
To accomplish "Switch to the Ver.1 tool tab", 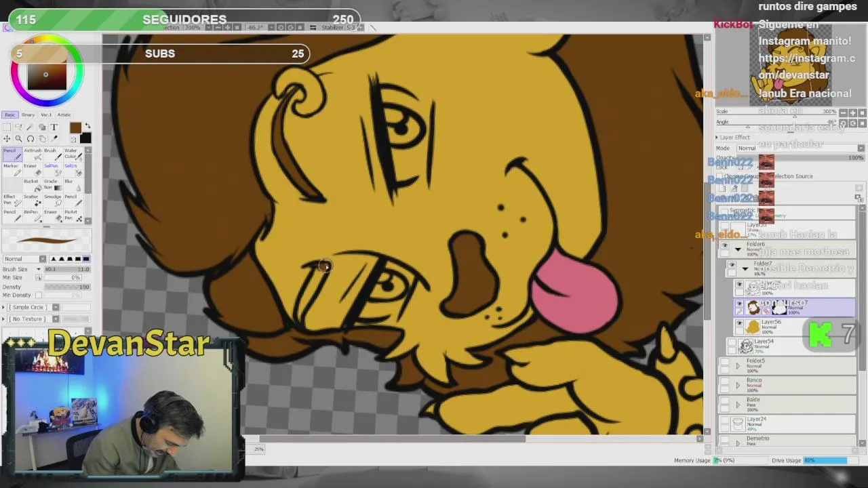I will click(46, 115).
